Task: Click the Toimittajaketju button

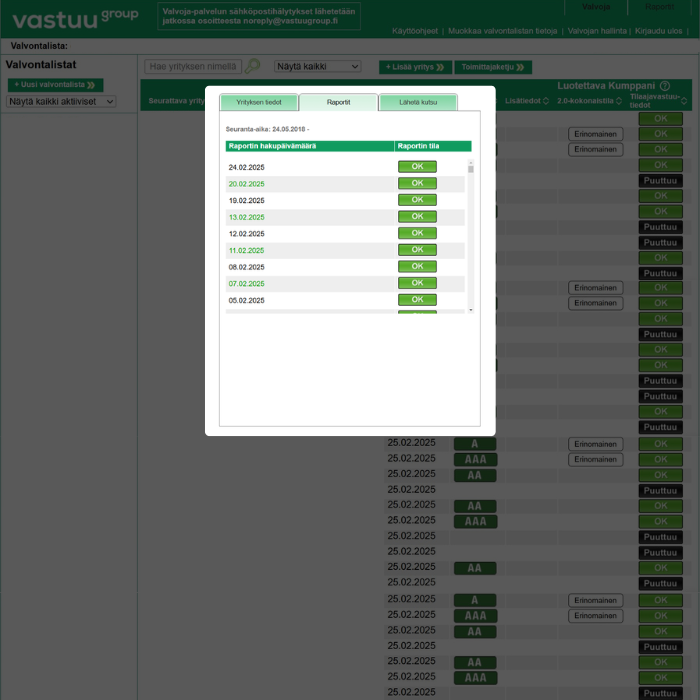Action: coord(491,67)
